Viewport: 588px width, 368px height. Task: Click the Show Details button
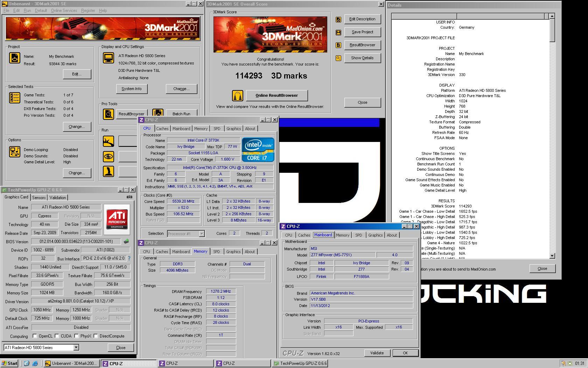coord(362,58)
